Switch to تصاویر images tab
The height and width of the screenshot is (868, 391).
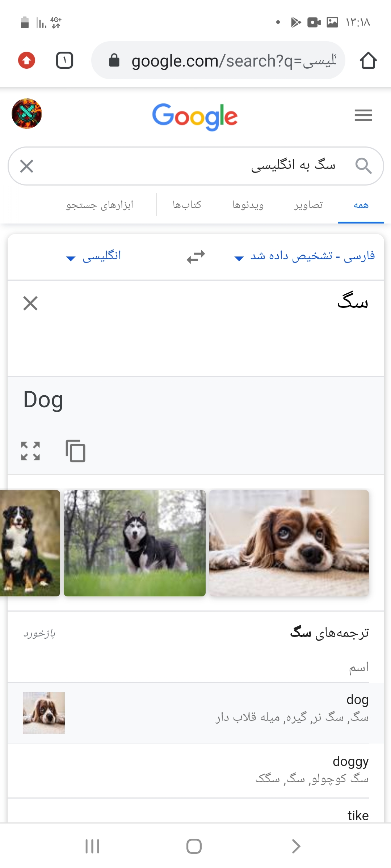(308, 205)
